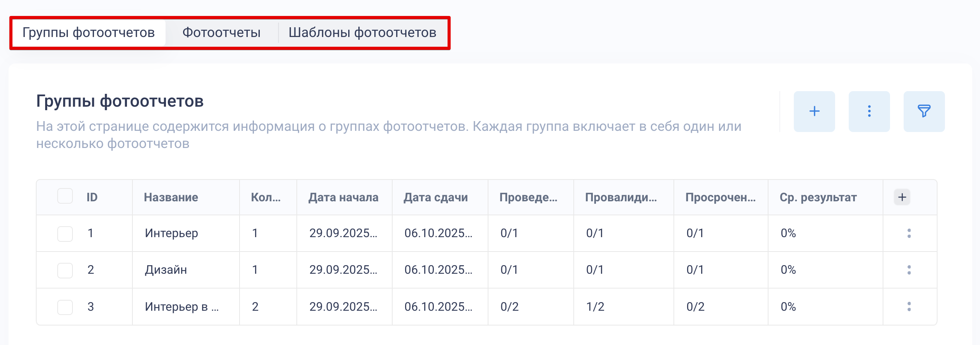Open the three-dot actions menu in header
The image size is (980, 345).
[869, 111]
